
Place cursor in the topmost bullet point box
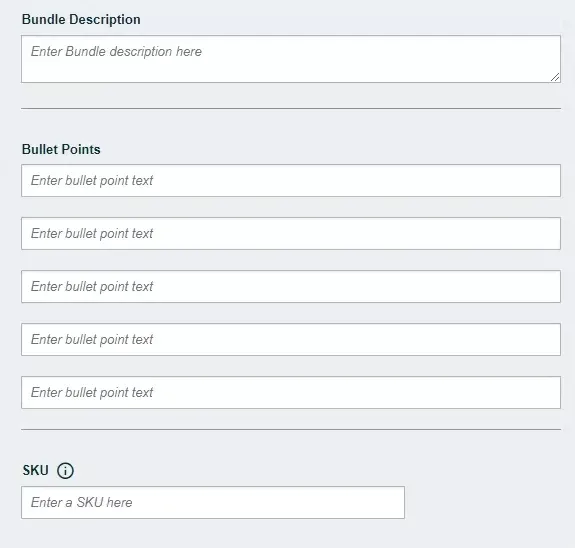(x=291, y=180)
